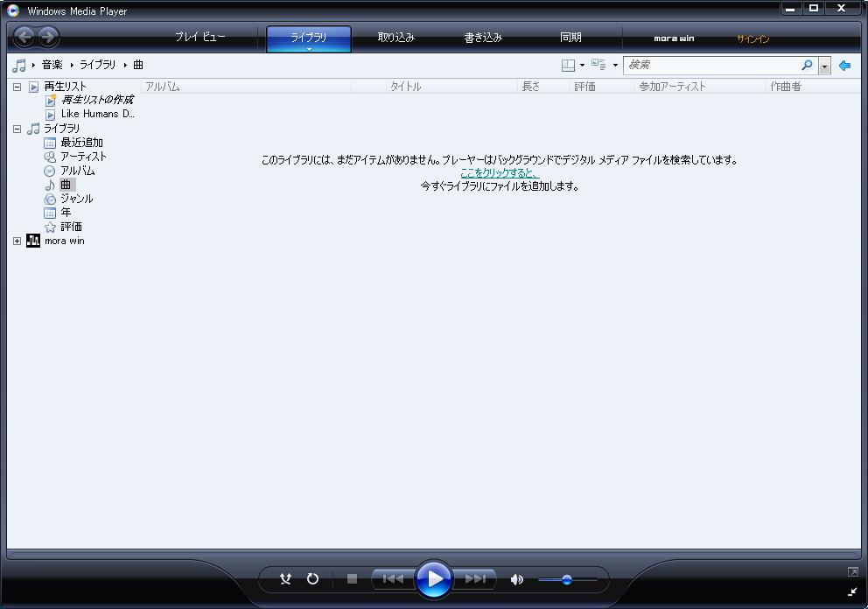Screen dimensions: 868x609
Task: Toggle repeat playback
Action: [x=312, y=579]
